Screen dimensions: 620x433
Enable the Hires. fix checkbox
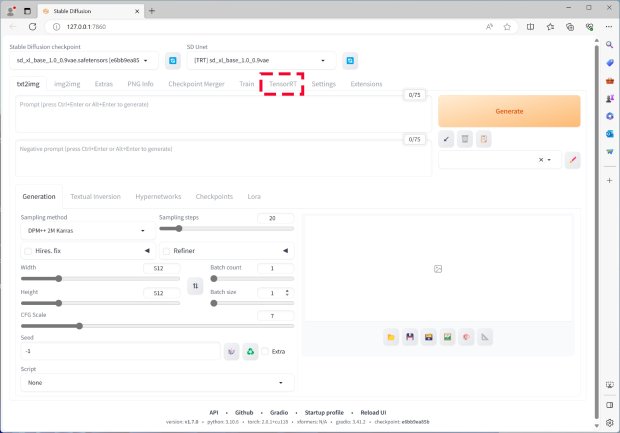[x=28, y=251]
